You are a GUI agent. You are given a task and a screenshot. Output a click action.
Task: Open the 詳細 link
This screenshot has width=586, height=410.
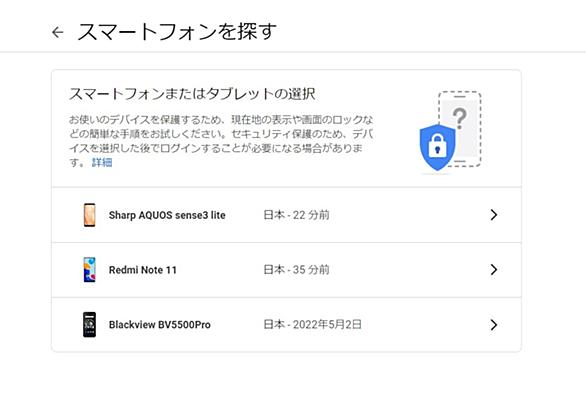click(102, 163)
